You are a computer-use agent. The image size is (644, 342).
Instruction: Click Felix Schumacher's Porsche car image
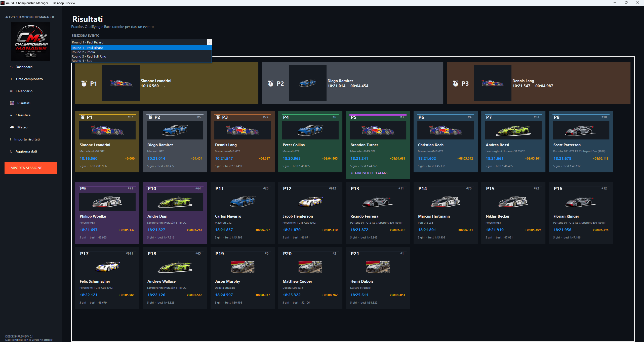tap(107, 267)
